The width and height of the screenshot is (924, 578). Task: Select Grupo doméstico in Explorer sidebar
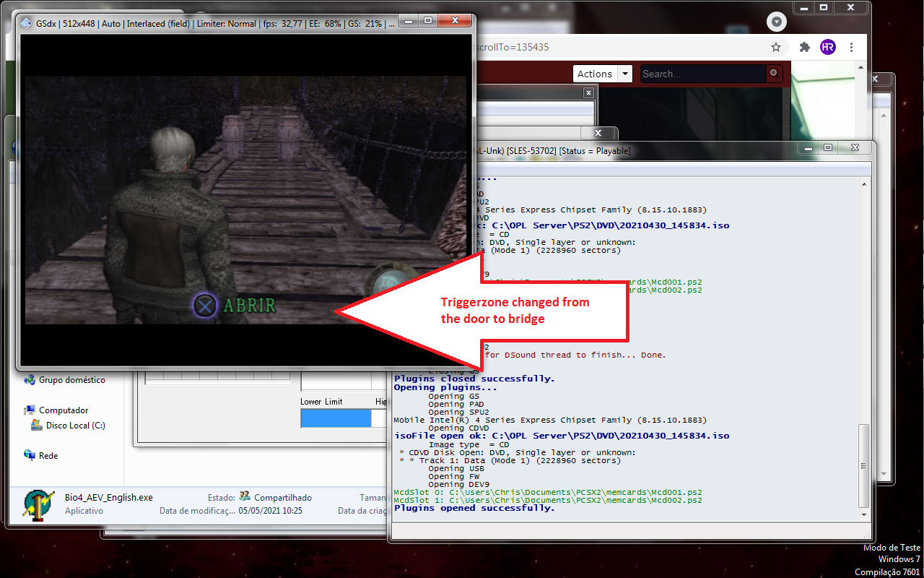[71, 380]
